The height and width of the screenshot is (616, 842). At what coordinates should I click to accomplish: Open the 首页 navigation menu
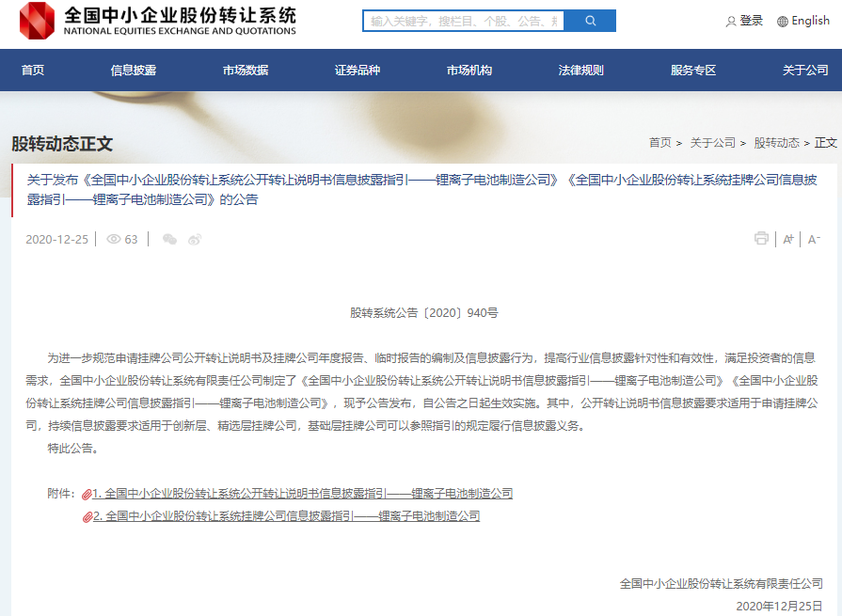point(32,70)
